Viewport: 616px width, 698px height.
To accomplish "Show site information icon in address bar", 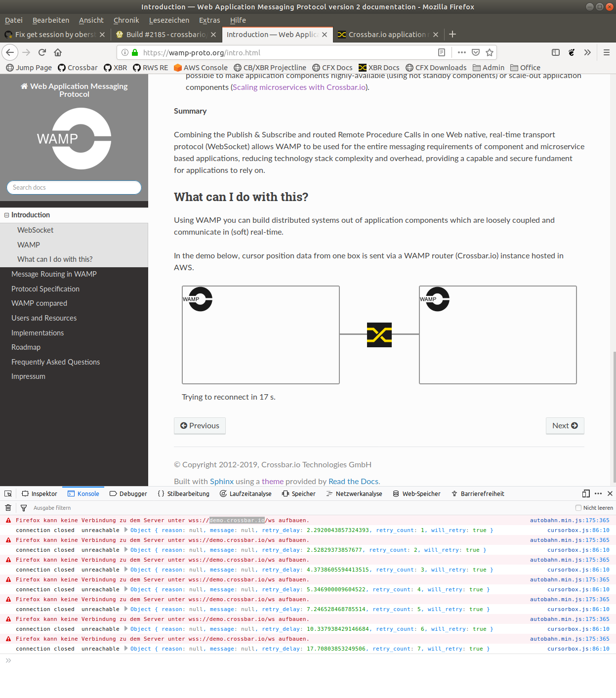I will (x=125, y=52).
